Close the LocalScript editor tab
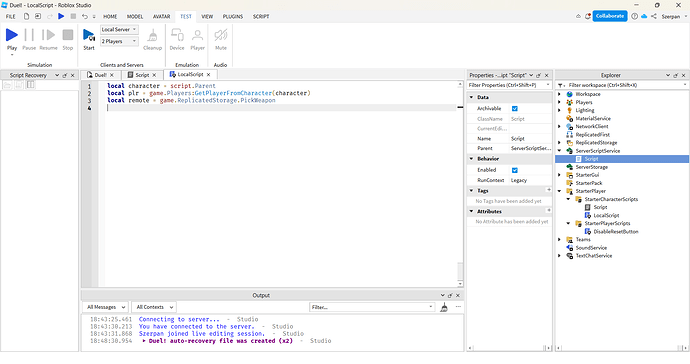 click(x=209, y=75)
